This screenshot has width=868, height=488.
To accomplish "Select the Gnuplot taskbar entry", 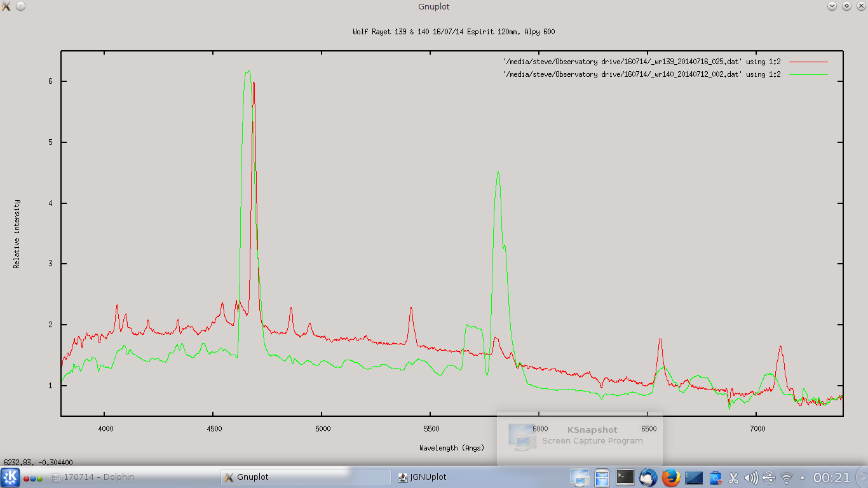I will tap(305, 477).
